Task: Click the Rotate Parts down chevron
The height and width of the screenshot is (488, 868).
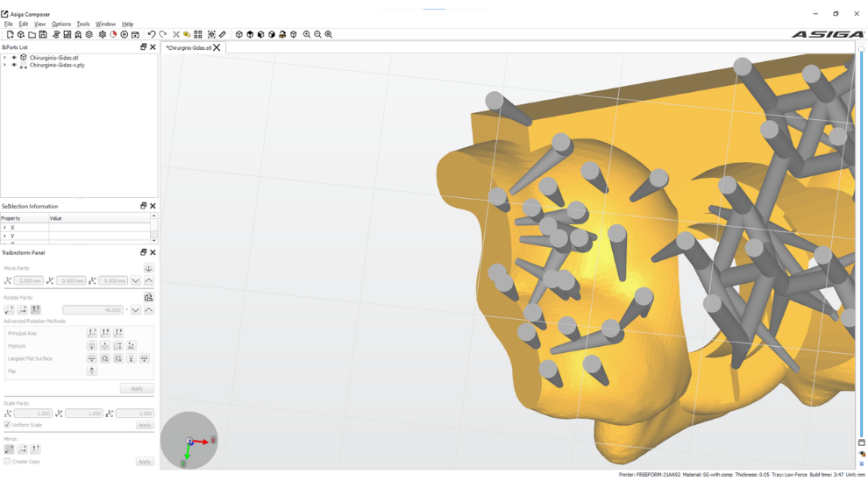Action: point(136,310)
